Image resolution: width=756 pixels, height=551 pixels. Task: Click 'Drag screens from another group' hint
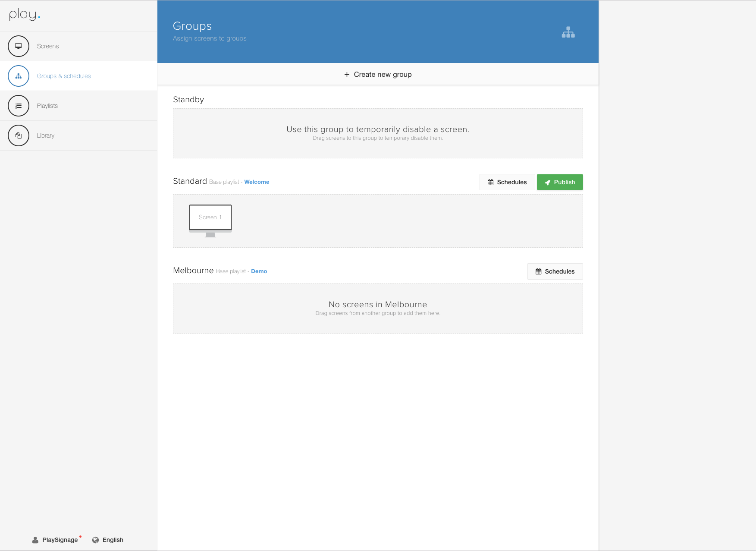[x=378, y=313]
